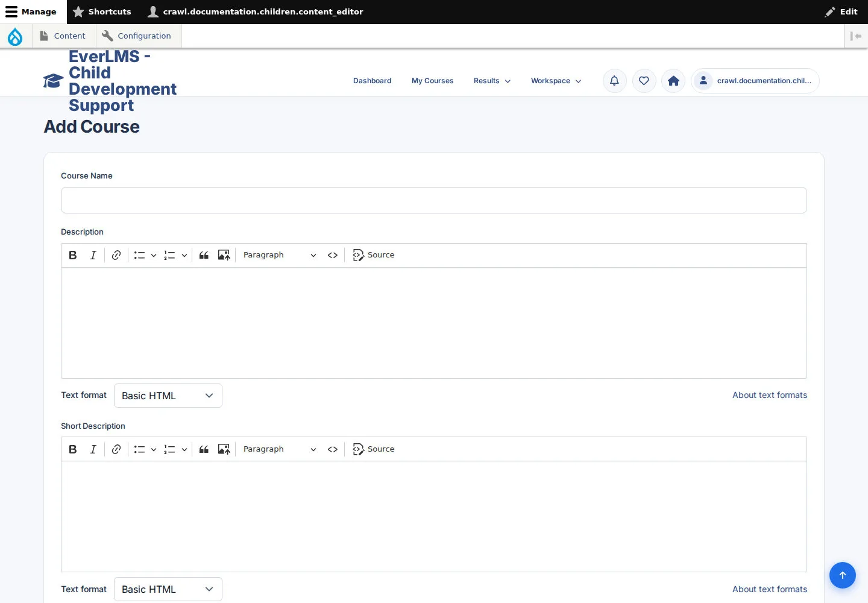Insert a link in the Short Description editor
The width and height of the screenshot is (868, 603).
pos(116,449)
